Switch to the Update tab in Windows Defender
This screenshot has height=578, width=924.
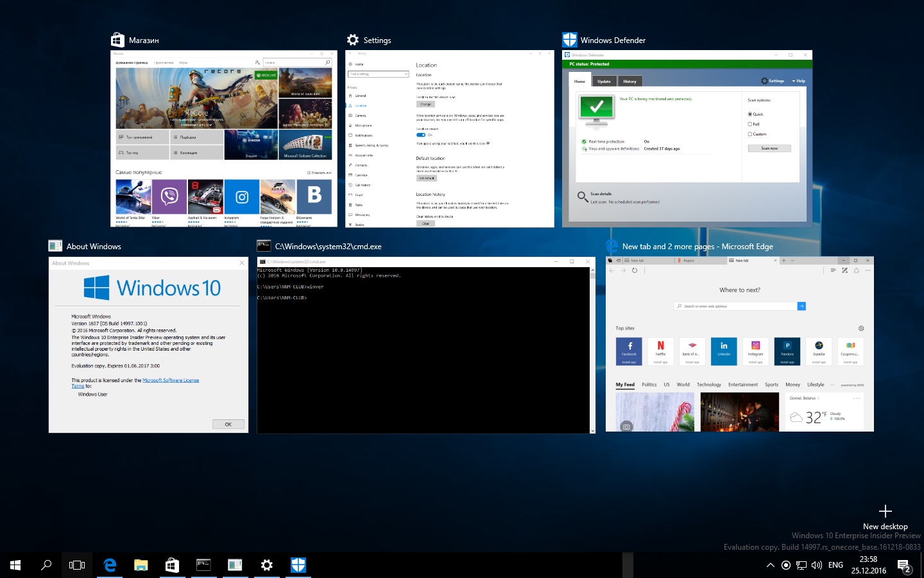pyautogui.click(x=604, y=82)
